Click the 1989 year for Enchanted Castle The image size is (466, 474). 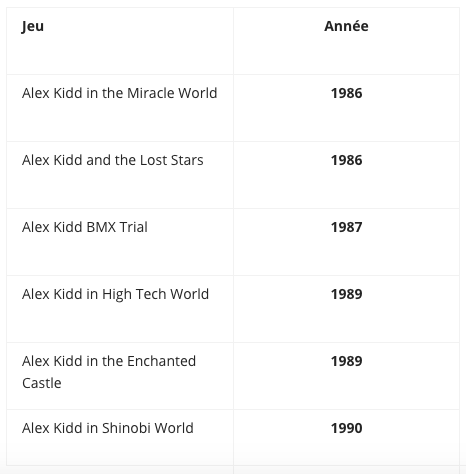346,361
